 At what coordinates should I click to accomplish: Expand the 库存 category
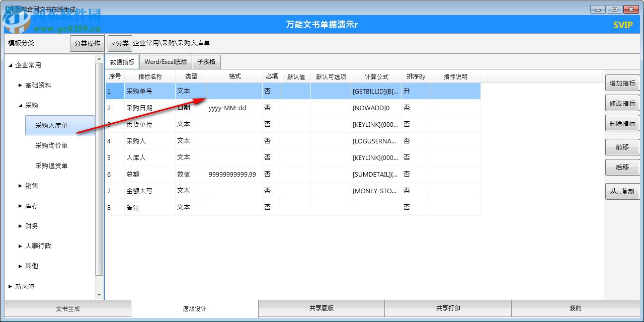(x=19, y=206)
